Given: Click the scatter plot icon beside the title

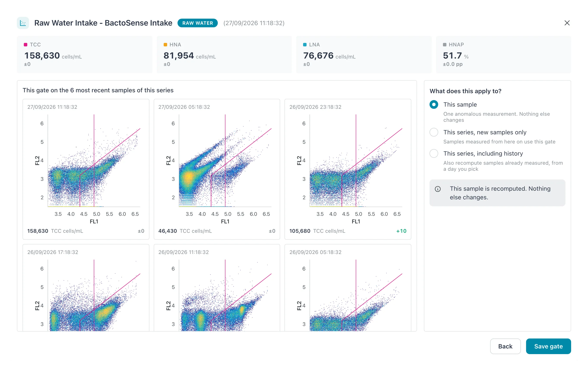Looking at the screenshot, I should [23, 23].
